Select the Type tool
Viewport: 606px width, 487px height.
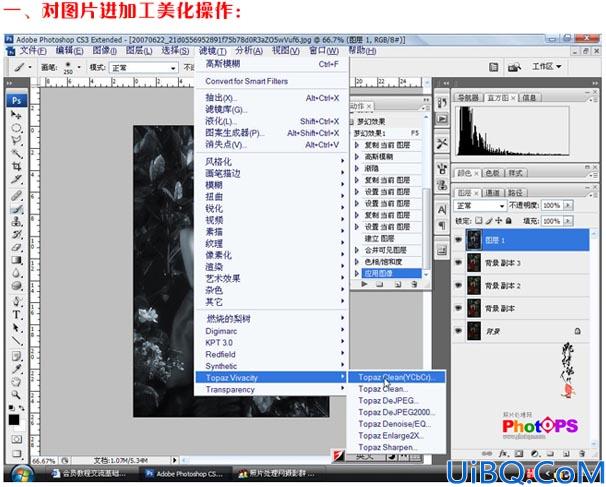[16, 315]
